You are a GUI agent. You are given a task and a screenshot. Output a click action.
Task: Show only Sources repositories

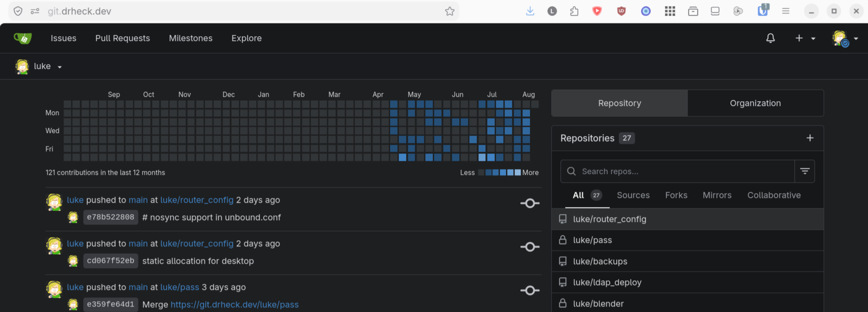click(x=633, y=195)
